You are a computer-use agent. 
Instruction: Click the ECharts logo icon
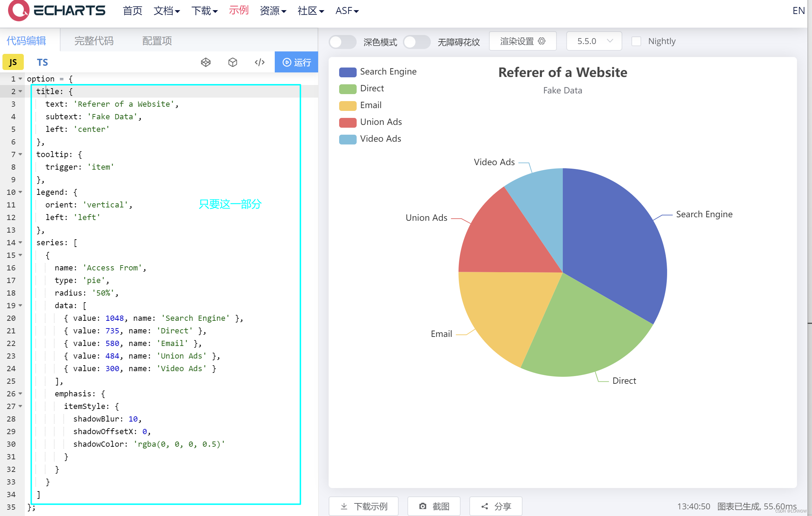19,10
